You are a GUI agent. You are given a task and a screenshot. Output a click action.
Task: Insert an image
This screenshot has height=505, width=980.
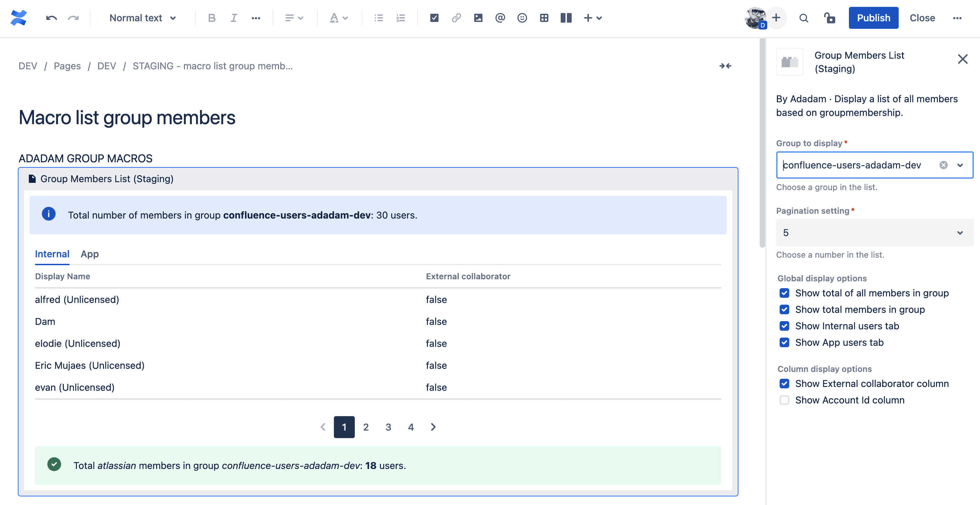[478, 18]
